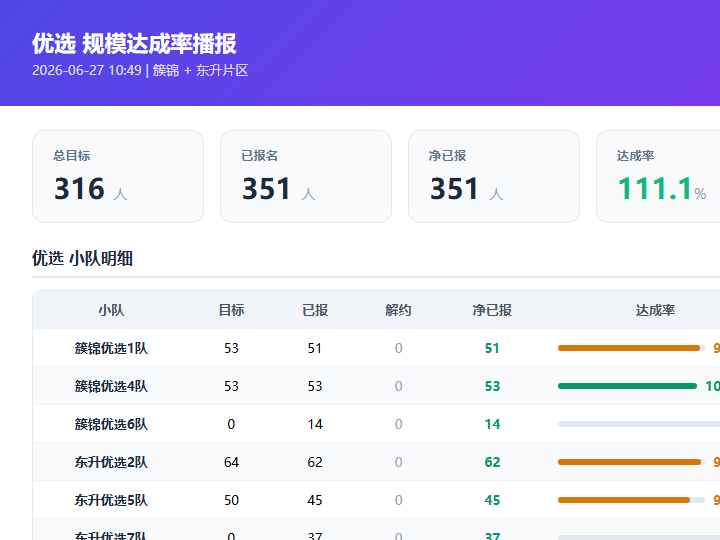This screenshot has width=720, height=540.
Task: Click the 目标 column header
Action: click(x=231, y=310)
